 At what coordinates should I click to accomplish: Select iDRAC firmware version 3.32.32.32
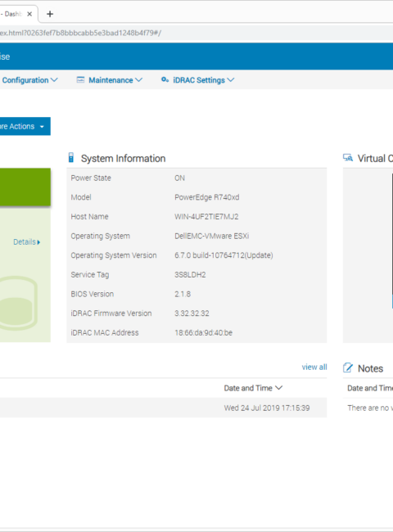(x=192, y=313)
